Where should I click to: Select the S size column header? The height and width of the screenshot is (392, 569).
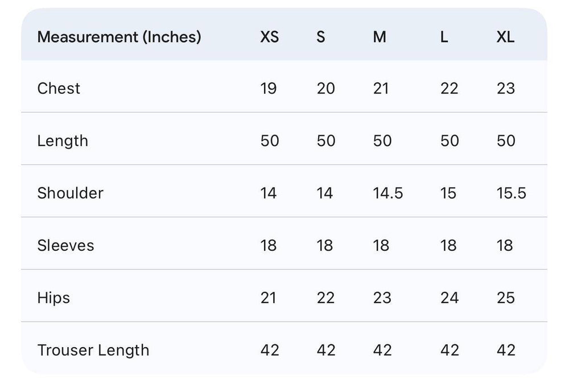(x=321, y=37)
